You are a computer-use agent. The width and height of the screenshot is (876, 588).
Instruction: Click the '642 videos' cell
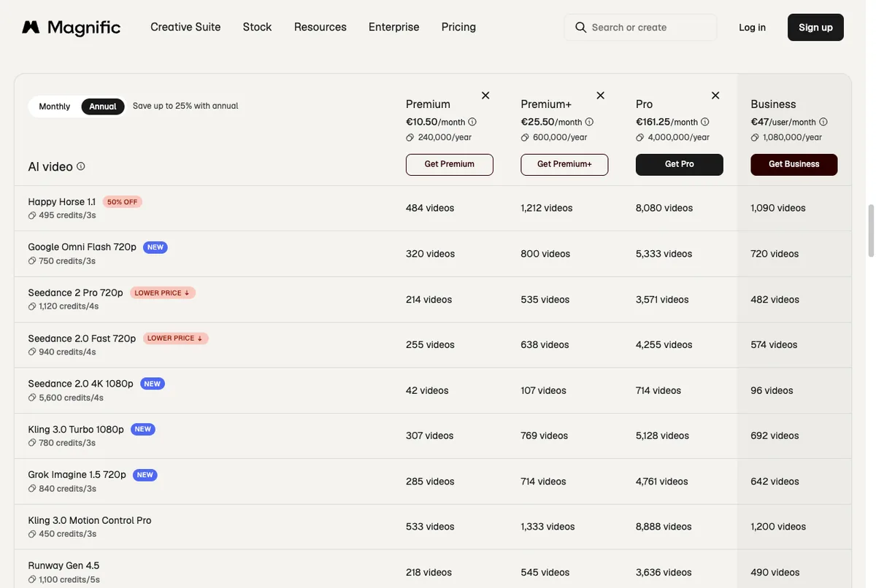click(775, 481)
